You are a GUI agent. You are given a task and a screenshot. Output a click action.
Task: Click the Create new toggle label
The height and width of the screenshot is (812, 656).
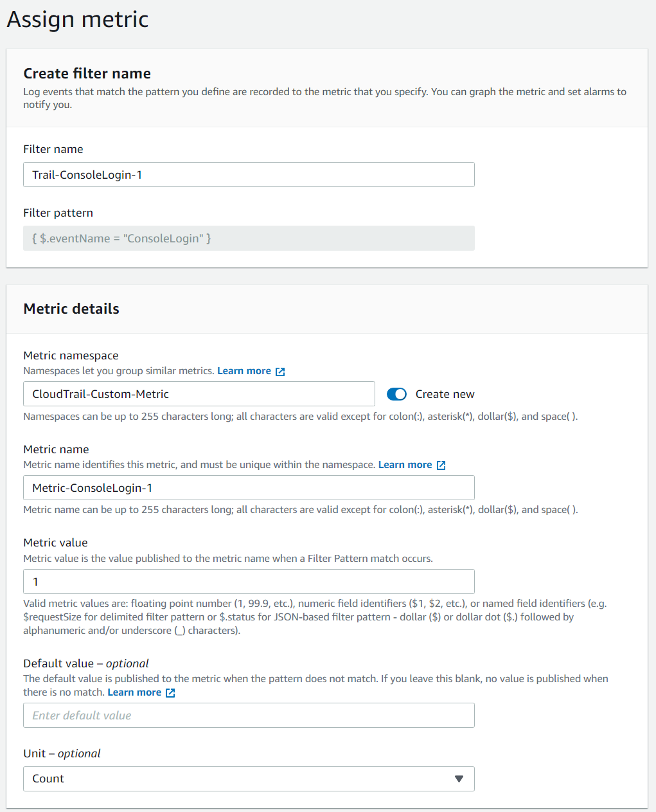coord(445,394)
